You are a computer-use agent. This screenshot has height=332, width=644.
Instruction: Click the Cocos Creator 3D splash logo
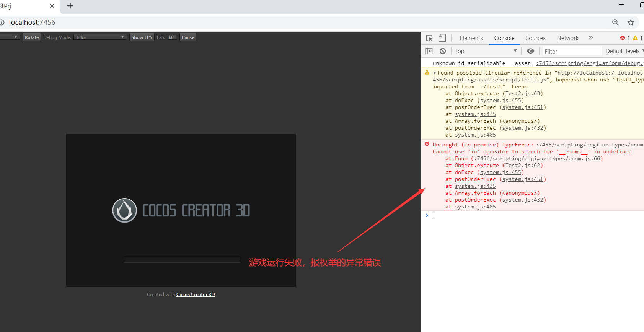coord(181,210)
